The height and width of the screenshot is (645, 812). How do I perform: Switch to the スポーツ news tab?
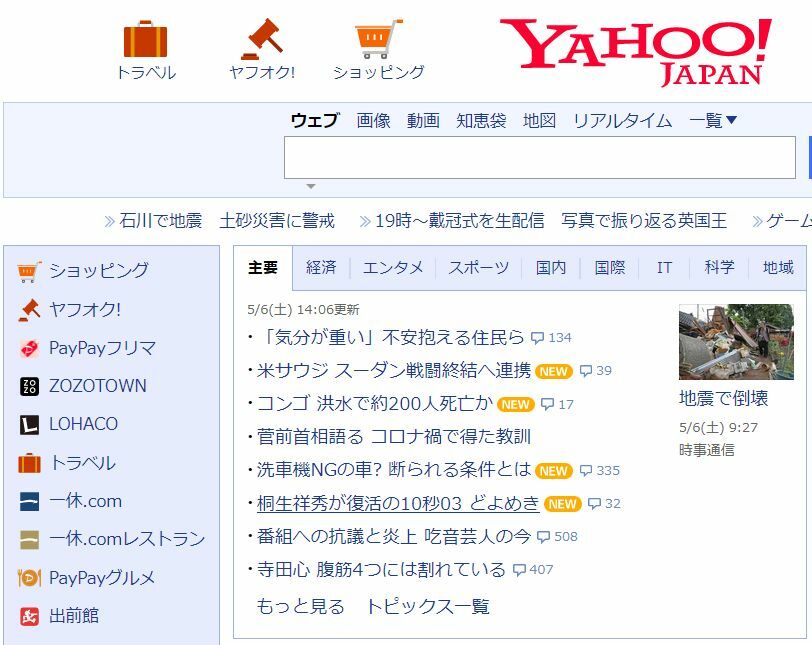(x=478, y=268)
